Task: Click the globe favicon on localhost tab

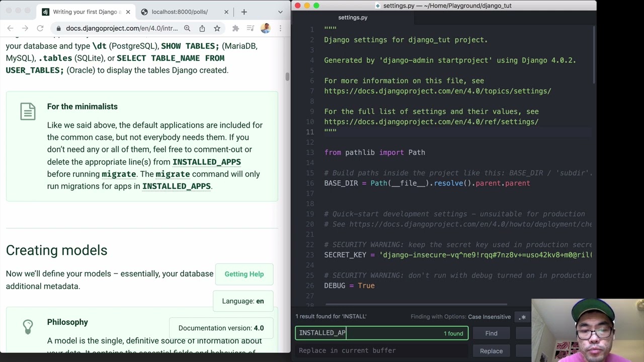Action: [144, 12]
